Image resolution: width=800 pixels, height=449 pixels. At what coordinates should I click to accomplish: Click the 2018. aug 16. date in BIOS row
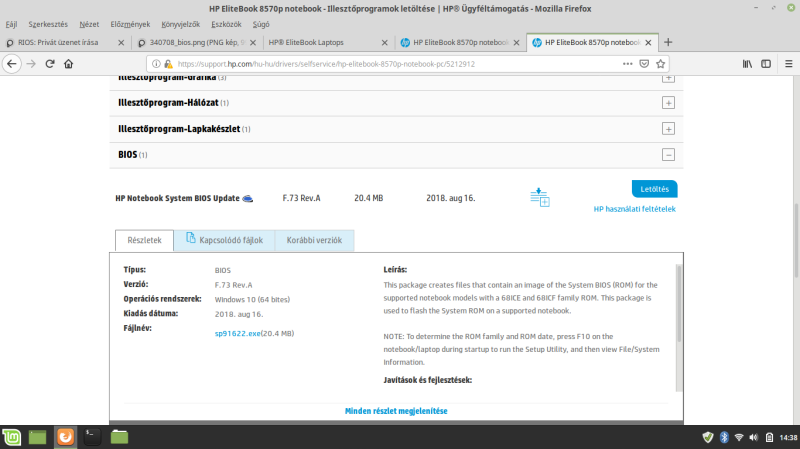(451, 198)
